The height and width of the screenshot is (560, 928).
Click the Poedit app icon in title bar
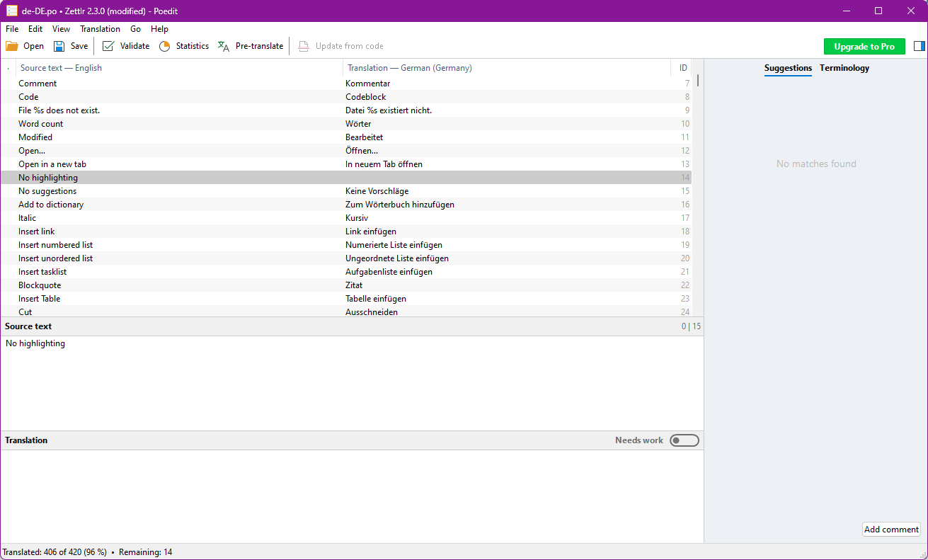click(x=12, y=11)
